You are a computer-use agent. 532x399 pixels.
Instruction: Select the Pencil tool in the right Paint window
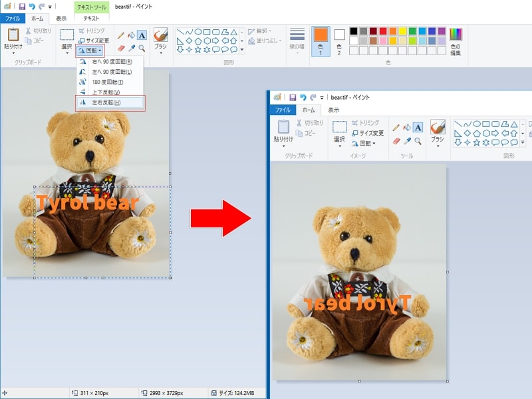(396, 127)
